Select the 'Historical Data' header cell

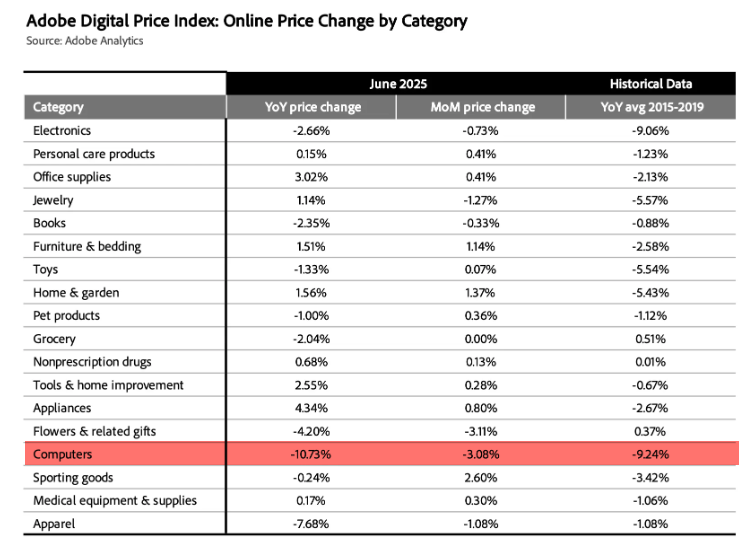click(x=651, y=84)
